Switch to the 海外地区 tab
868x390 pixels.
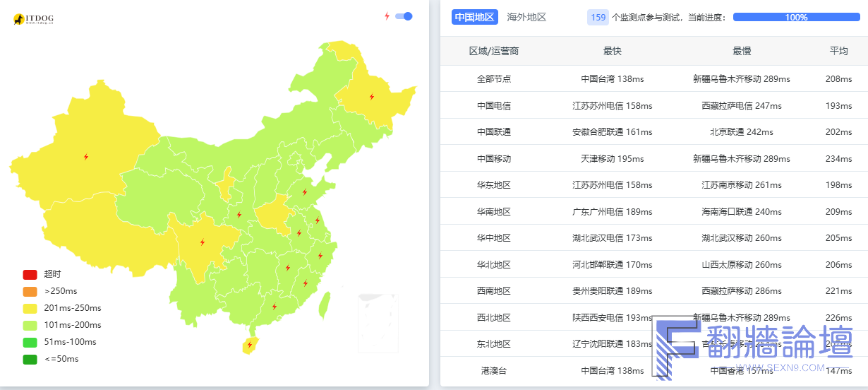[526, 17]
